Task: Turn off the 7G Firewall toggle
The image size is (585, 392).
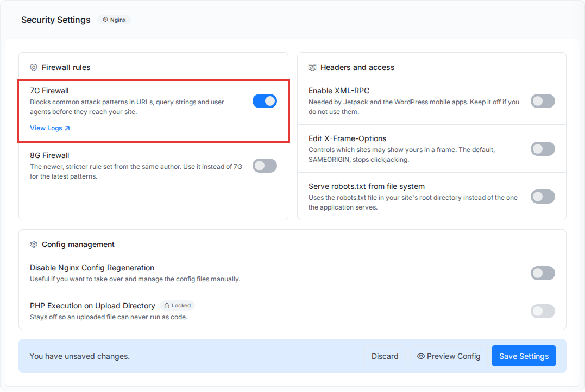Action: coord(265,101)
